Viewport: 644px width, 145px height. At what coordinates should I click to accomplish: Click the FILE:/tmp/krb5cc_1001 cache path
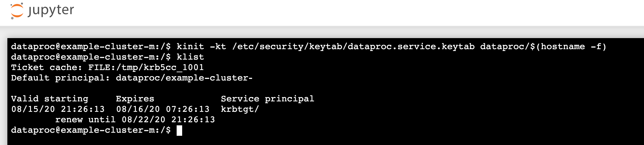pos(146,68)
